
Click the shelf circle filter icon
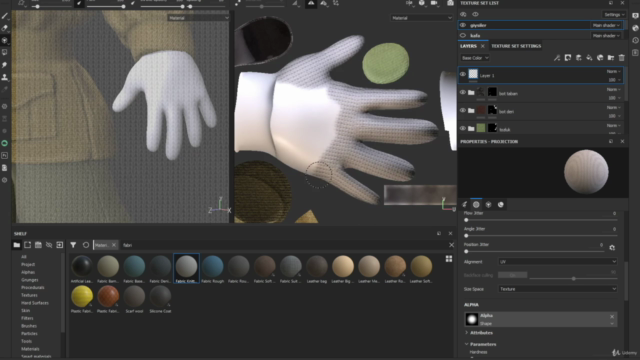point(86,245)
